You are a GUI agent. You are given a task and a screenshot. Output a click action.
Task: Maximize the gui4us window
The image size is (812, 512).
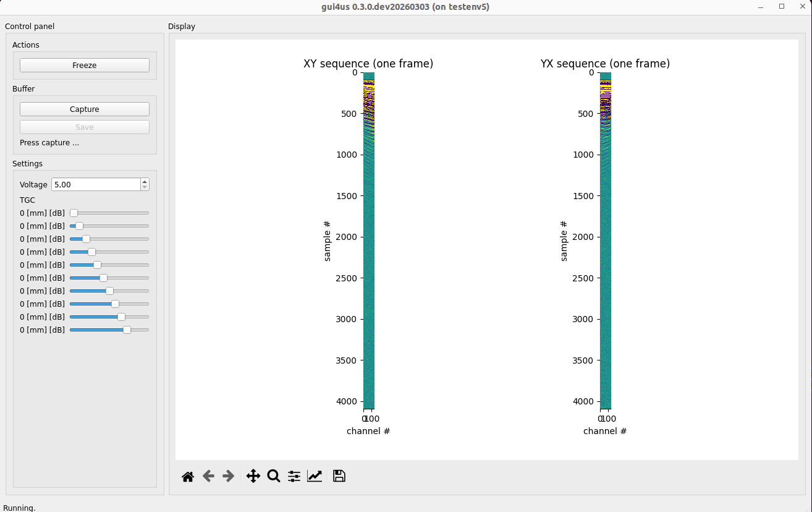[x=782, y=6]
